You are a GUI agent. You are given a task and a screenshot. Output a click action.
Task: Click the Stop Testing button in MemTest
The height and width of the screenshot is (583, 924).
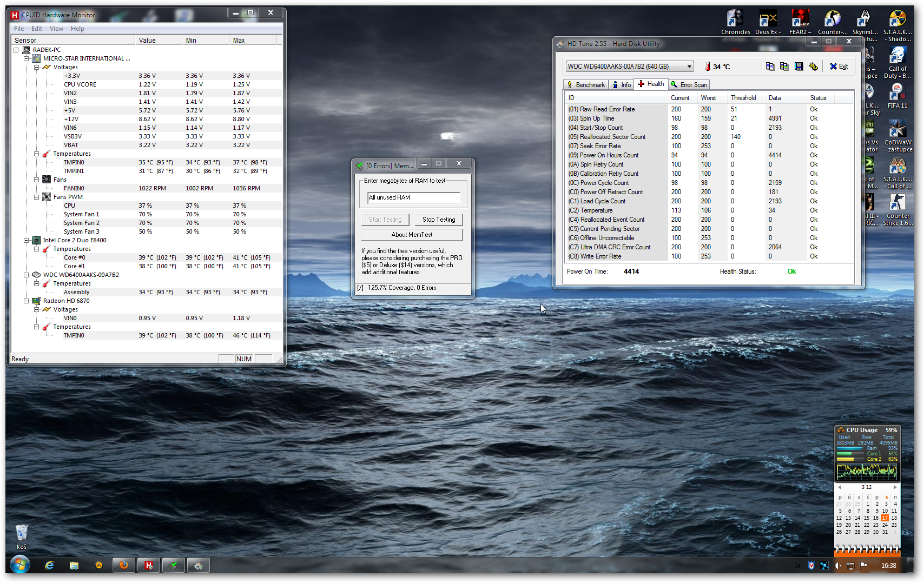tap(438, 220)
